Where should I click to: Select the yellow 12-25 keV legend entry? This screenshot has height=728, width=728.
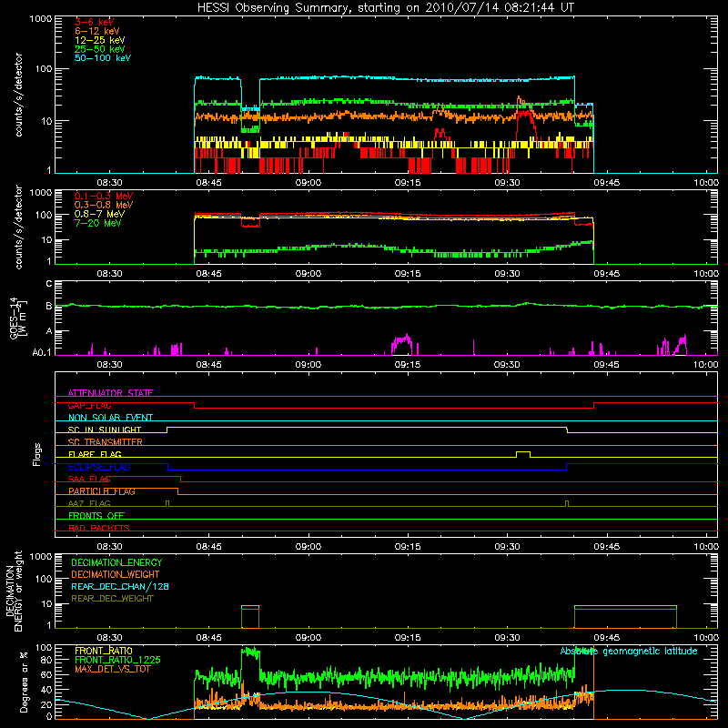pyautogui.click(x=100, y=40)
